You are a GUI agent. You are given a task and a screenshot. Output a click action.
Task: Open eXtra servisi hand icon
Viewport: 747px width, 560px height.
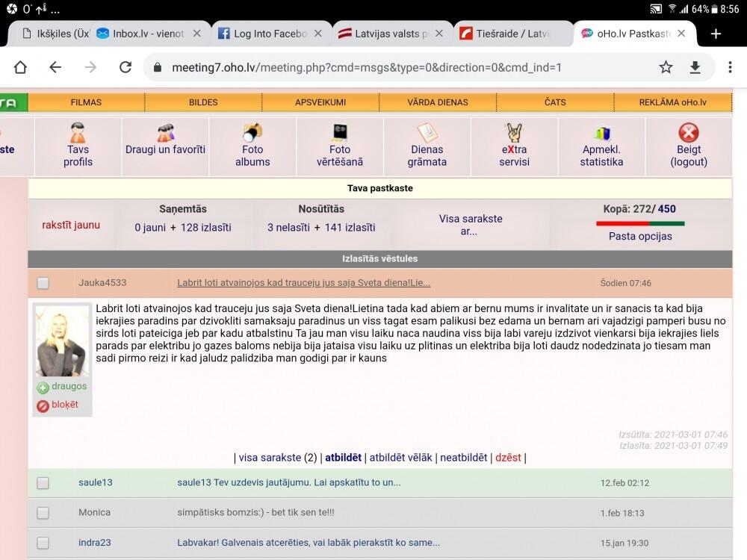point(515,133)
